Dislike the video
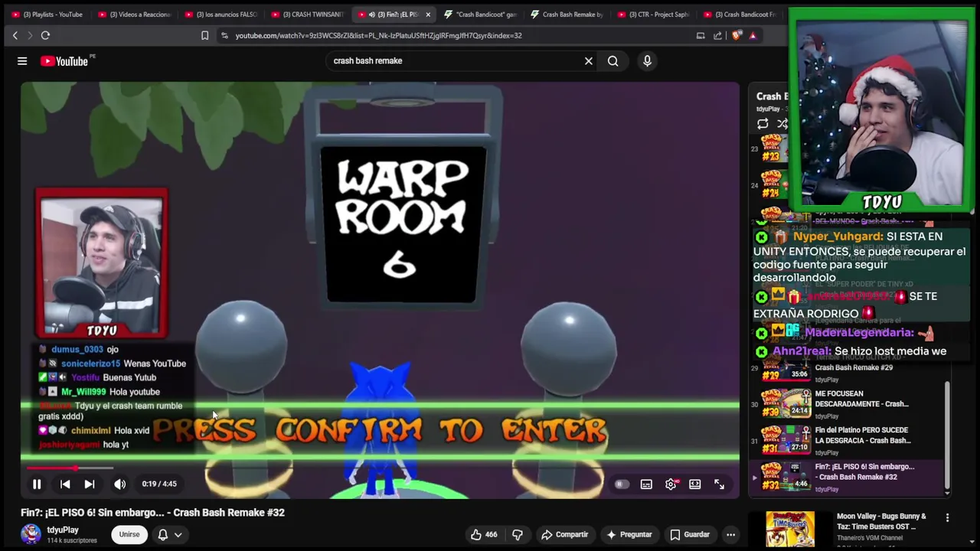This screenshot has height=551, width=980. click(x=518, y=534)
